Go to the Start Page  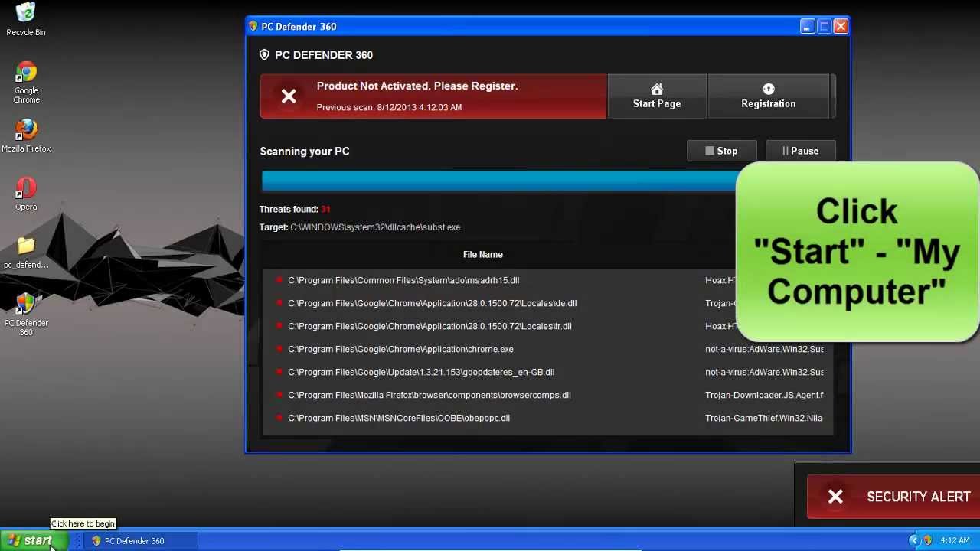coord(657,96)
